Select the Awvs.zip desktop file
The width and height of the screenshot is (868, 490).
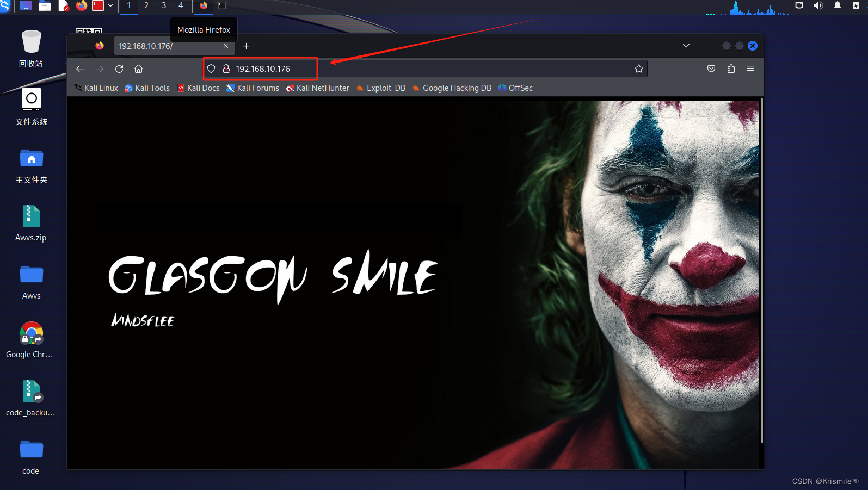point(31,224)
